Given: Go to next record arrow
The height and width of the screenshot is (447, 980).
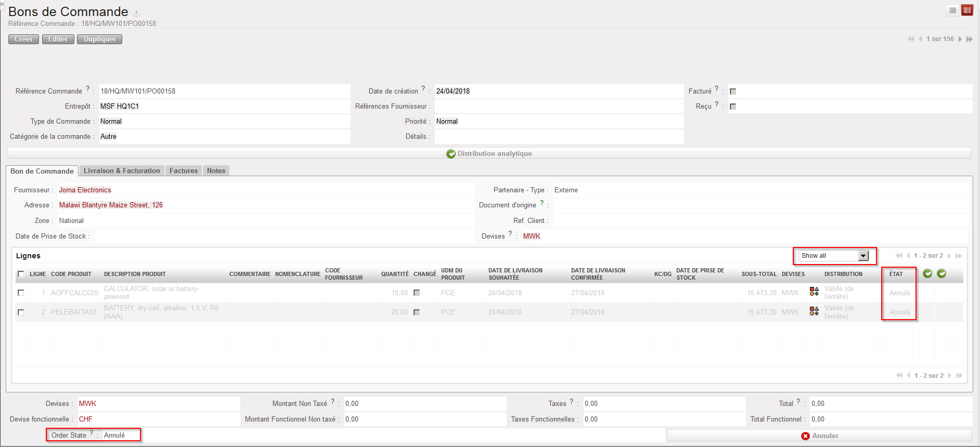Looking at the screenshot, I should 960,39.
